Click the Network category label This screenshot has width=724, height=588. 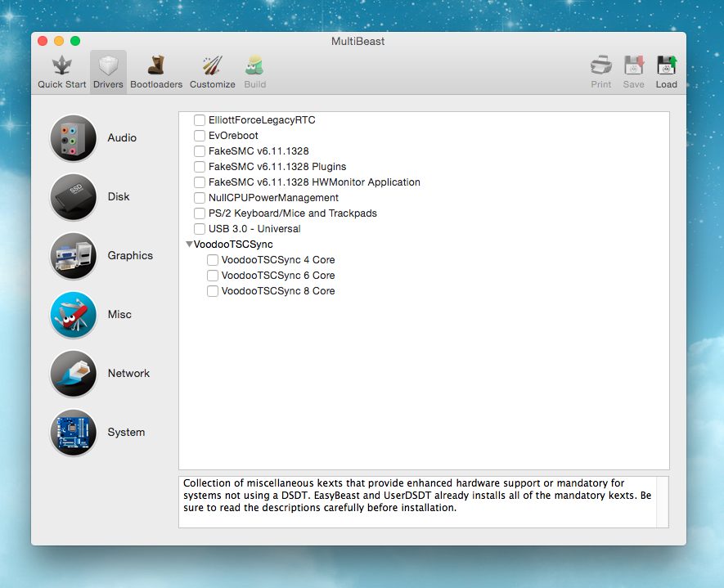(x=128, y=374)
